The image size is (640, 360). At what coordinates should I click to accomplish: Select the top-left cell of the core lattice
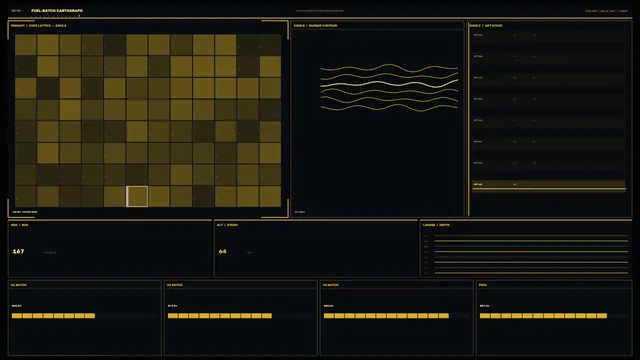pyautogui.click(x=26, y=44)
